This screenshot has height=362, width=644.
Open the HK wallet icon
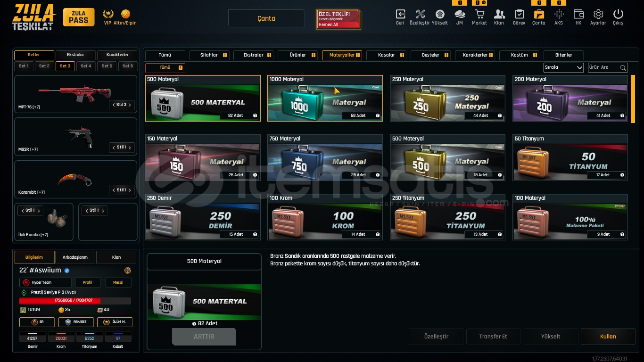(578, 14)
